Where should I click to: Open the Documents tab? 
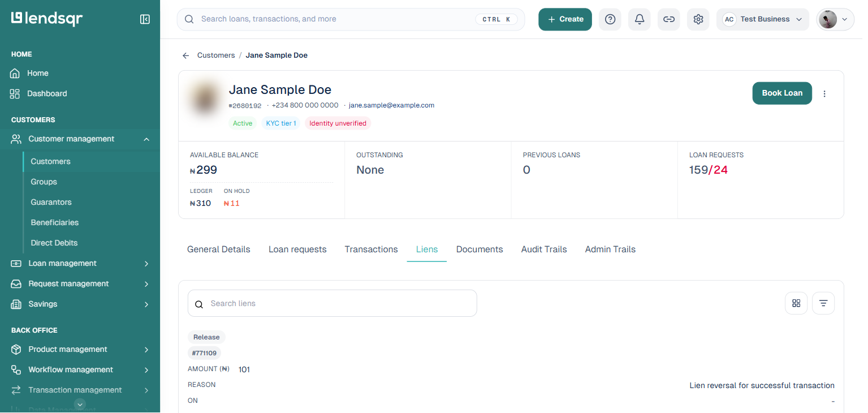click(480, 249)
